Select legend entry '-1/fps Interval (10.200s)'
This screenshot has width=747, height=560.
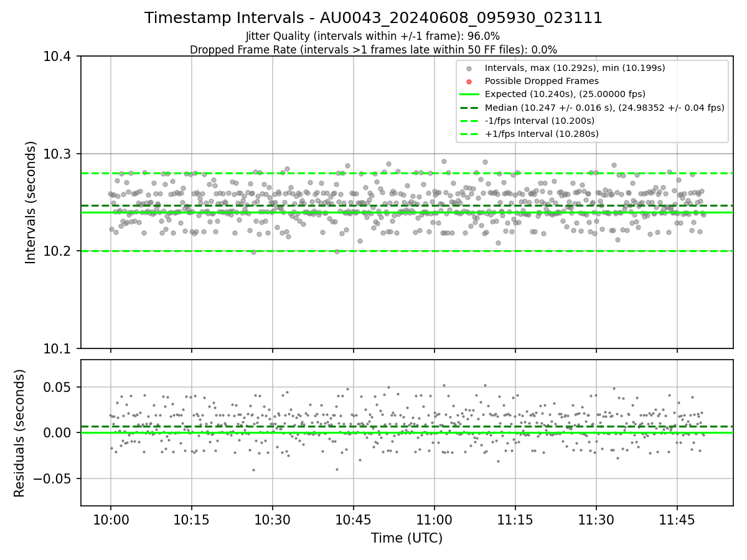click(540, 121)
